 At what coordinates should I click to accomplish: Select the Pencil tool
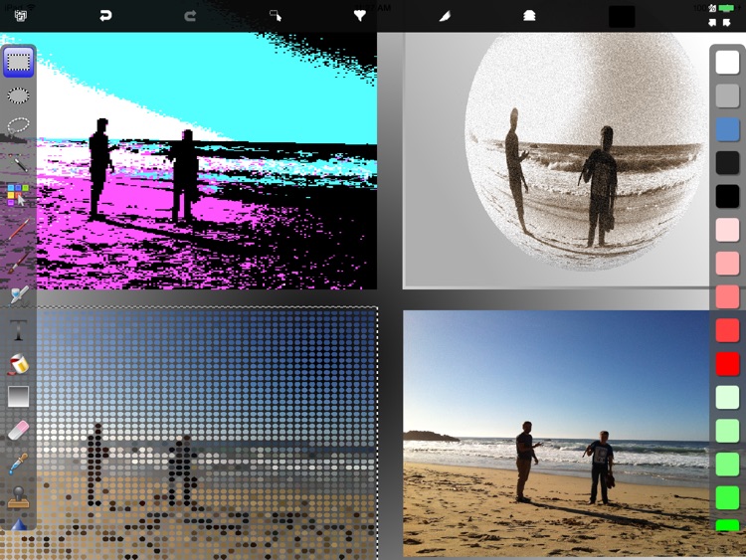coord(19,230)
